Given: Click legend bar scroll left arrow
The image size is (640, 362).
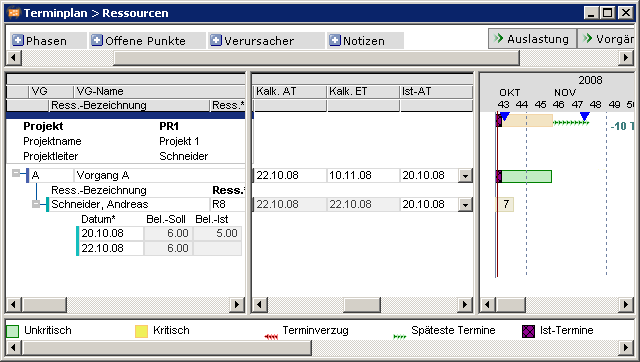Looking at the screenshot, I should point(14,348).
